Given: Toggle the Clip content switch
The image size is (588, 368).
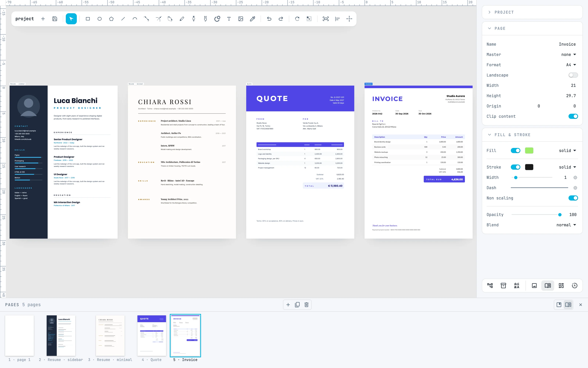Looking at the screenshot, I should point(573,116).
